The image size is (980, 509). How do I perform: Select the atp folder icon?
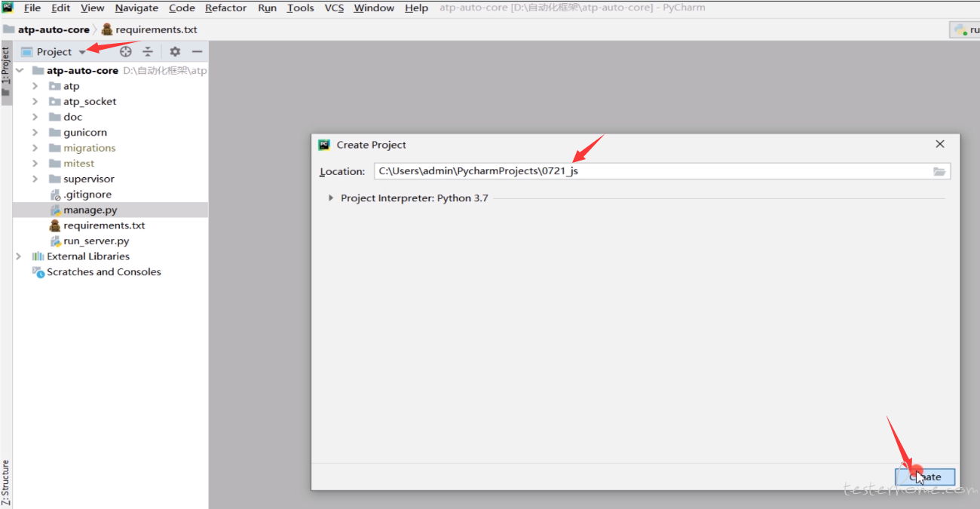pos(54,86)
